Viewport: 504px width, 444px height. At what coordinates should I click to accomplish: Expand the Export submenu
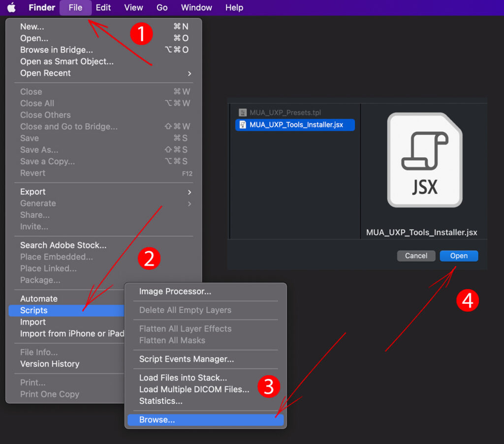click(x=104, y=192)
